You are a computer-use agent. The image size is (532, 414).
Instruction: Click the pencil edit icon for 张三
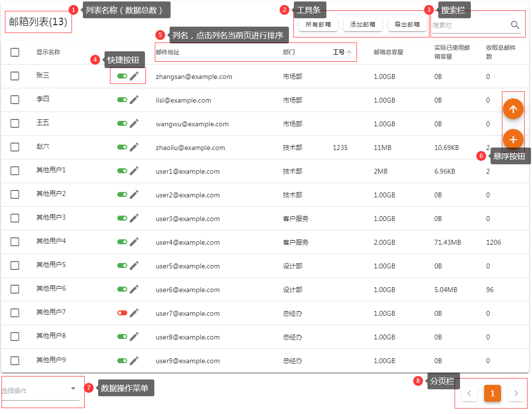click(x=134, y=76)
